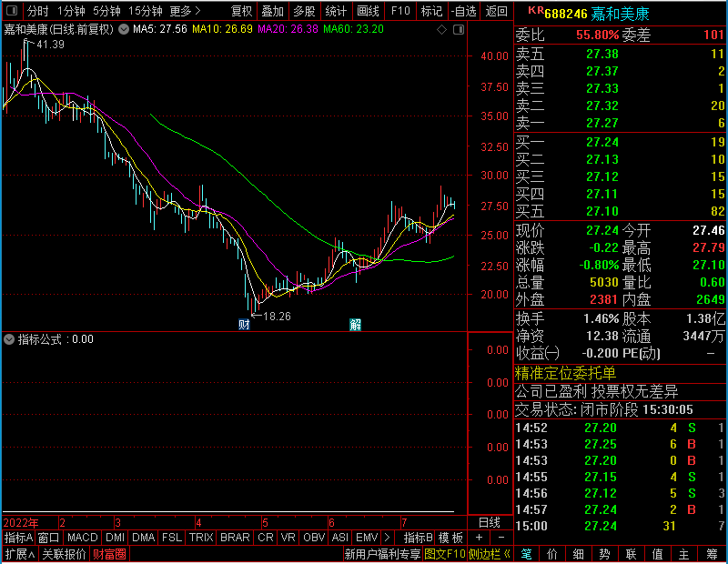Select the 细 detail tab
This screenshot has height=564, width=728.
pyautogui.click(x=578, y=554)
